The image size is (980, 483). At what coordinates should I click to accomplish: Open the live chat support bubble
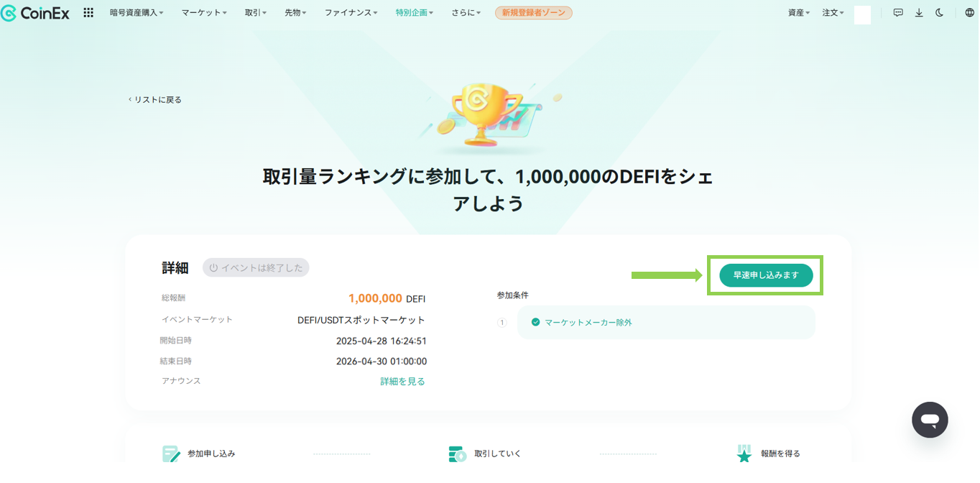(930, 420)
